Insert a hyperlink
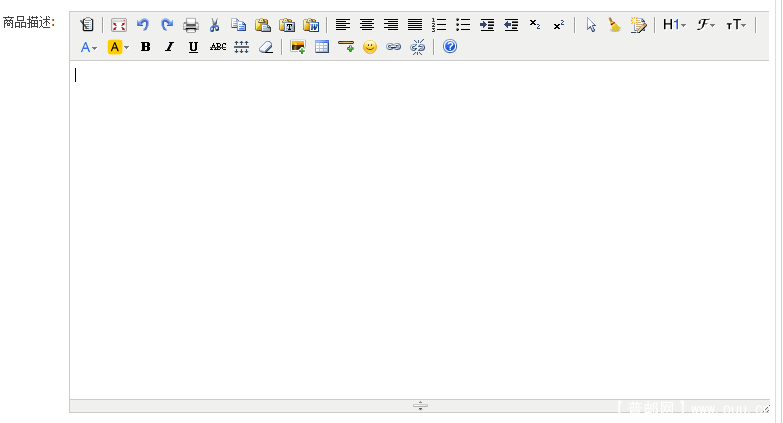The width and height of the screenshot is (783, 423). pyautogui.click(x=394, y=47)
